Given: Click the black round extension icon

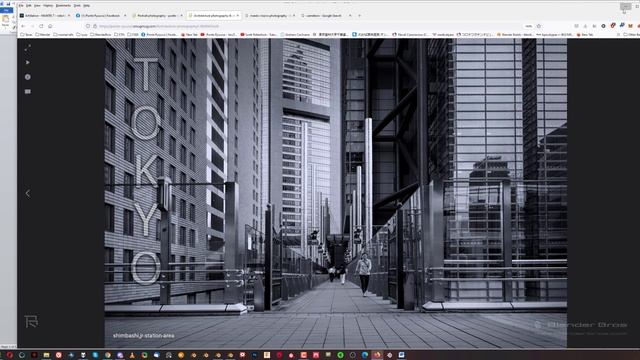Looking at the screenshot, I should pos(603,26).
